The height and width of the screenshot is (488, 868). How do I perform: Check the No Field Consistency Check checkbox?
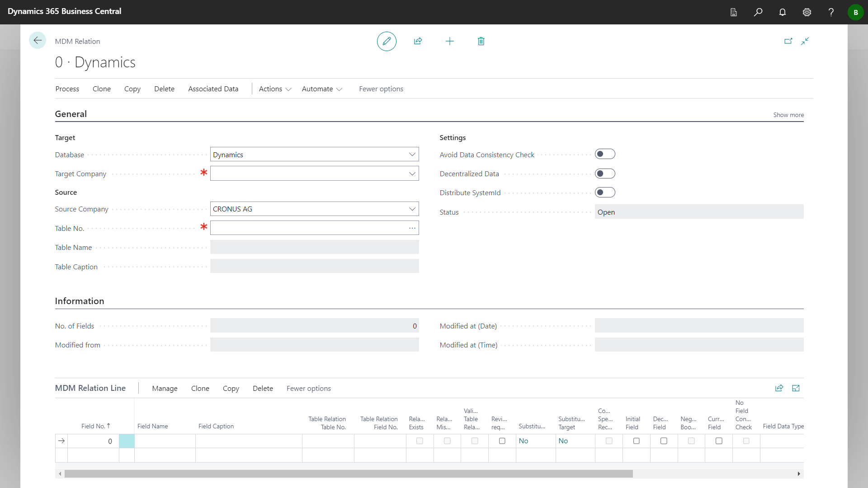tap(746, 441)
